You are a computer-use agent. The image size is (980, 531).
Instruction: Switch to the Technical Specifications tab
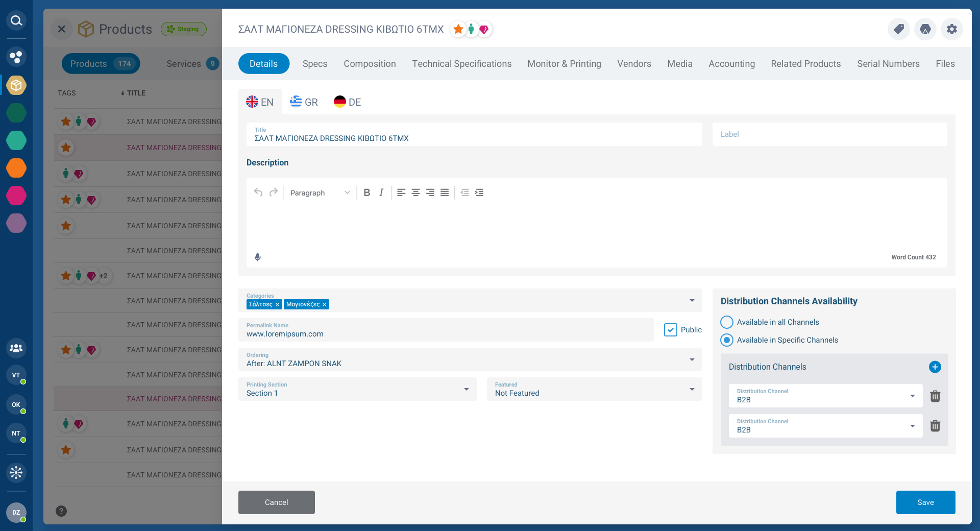[461, 63]
